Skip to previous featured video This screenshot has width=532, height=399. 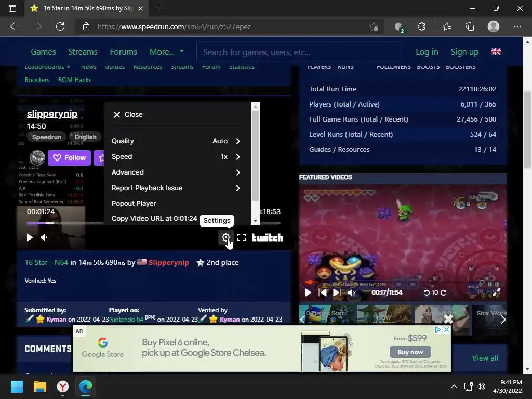(x=323, y=292)
